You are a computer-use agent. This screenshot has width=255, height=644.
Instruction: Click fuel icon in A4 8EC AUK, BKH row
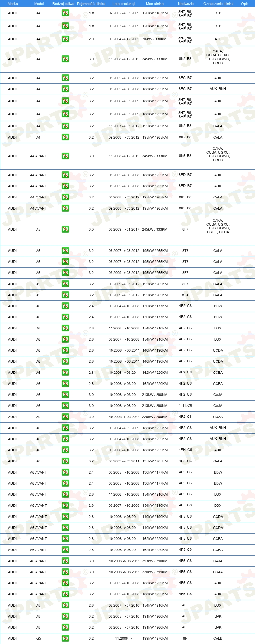tap(65, 89)
